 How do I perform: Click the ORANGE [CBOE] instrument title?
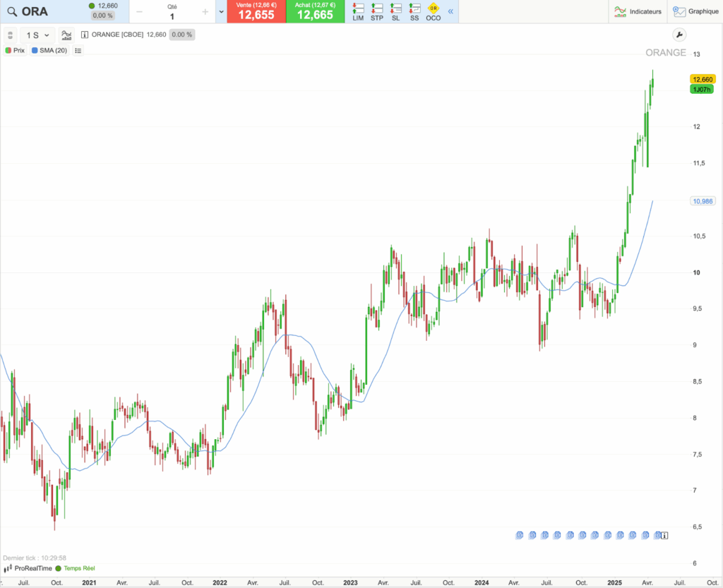[118, 35]
